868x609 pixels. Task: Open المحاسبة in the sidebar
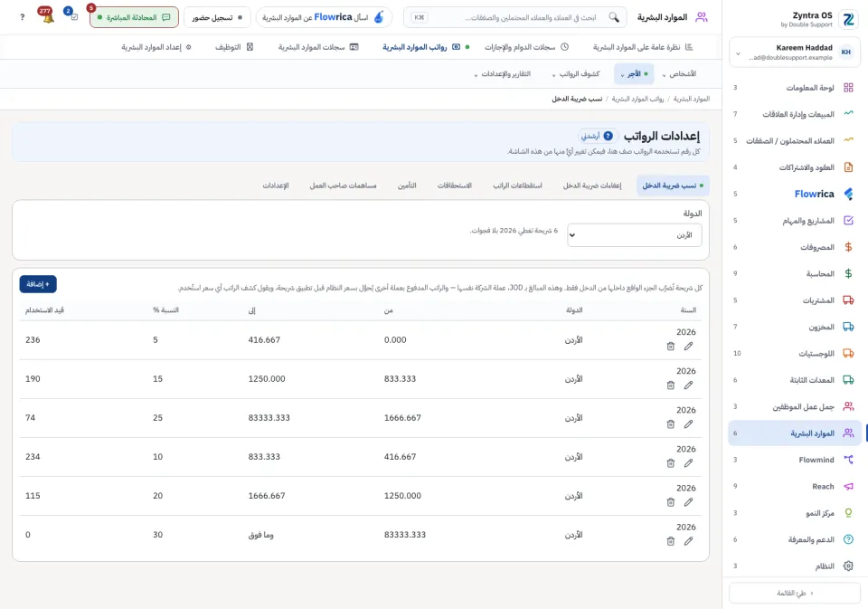795,274
